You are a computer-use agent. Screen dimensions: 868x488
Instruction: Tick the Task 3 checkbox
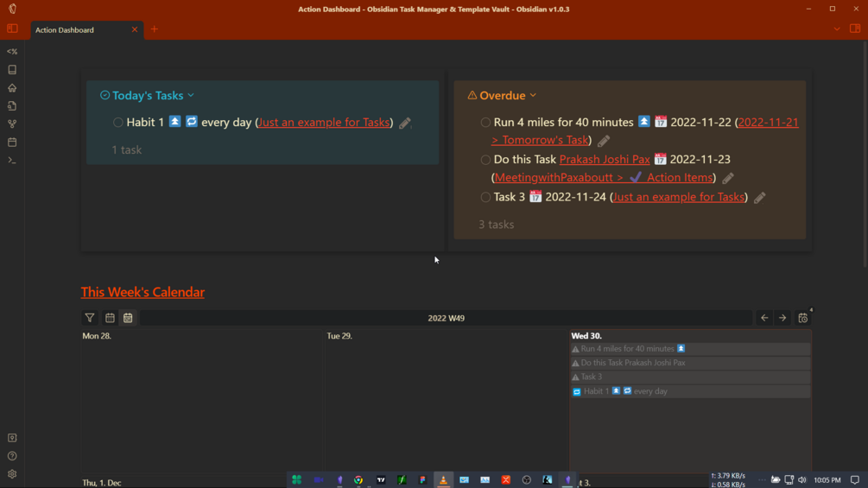coord(485,197)
